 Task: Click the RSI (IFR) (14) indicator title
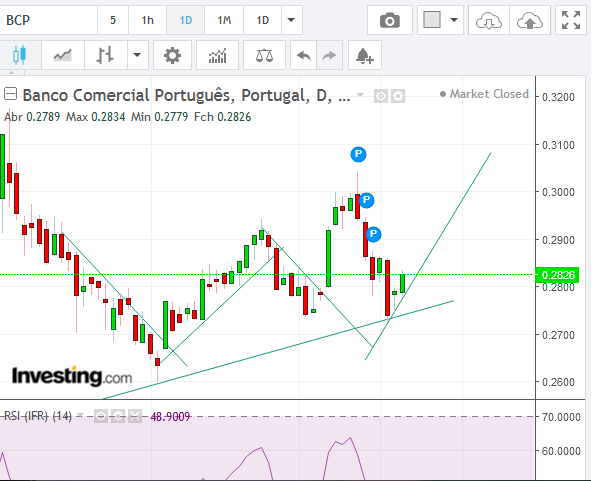[x=38, y=416]
